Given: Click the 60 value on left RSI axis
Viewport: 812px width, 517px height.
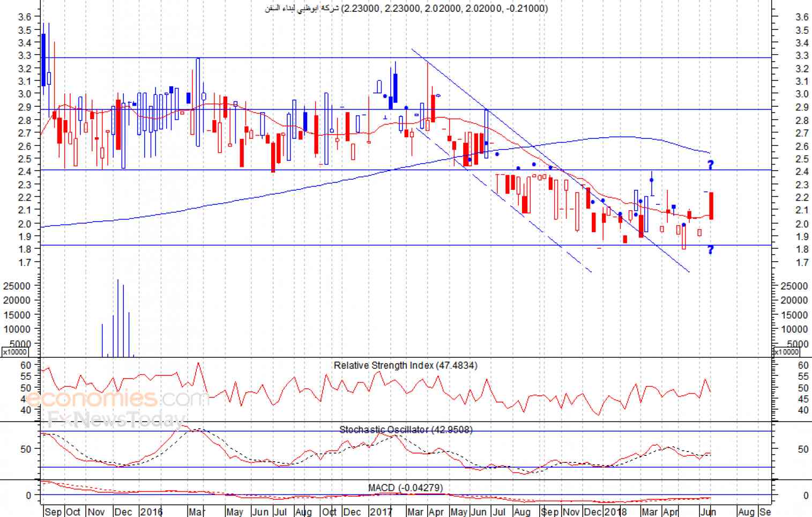Looking at the screenshot, I should [x=26, y=365].
